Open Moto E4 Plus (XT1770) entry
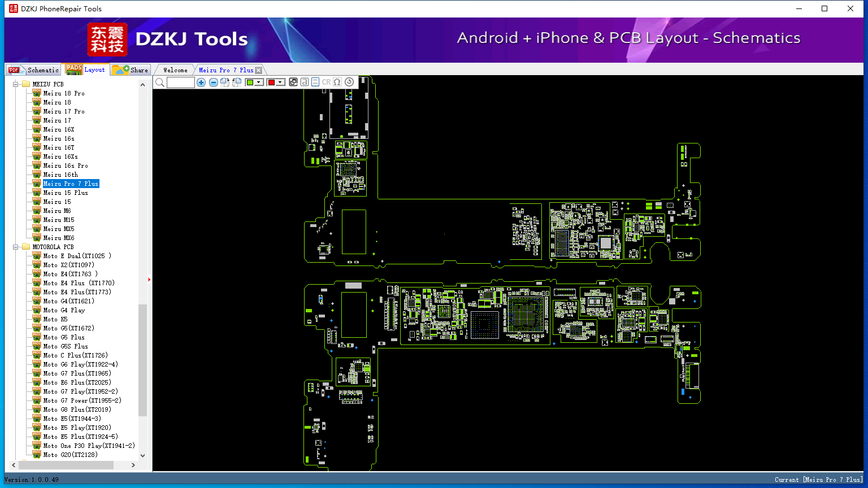 tap(79, 283)
